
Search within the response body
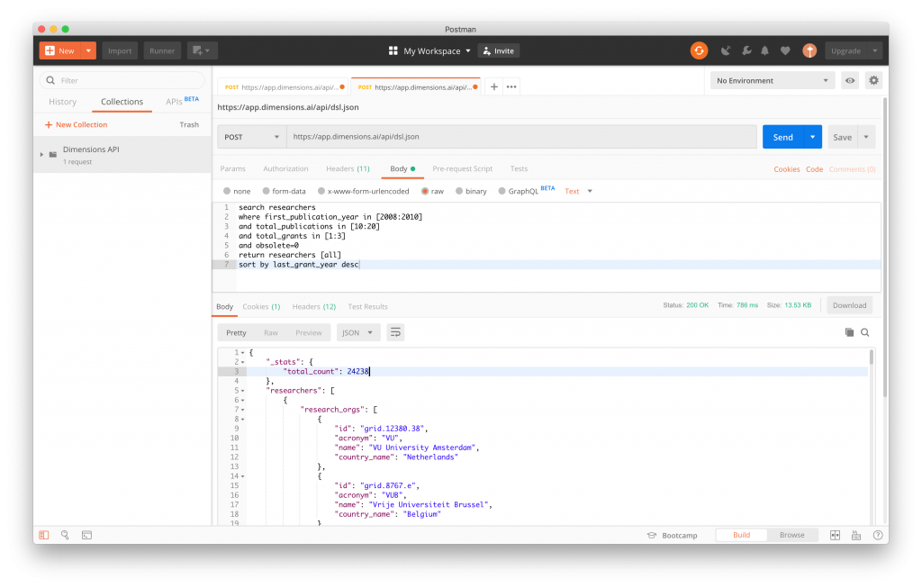(865, 332)
